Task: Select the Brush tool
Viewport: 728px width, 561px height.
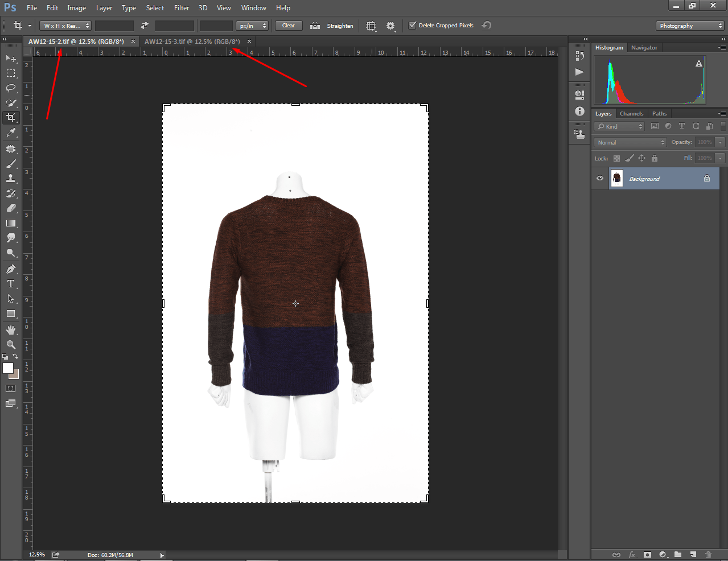Action: point(11,164)
